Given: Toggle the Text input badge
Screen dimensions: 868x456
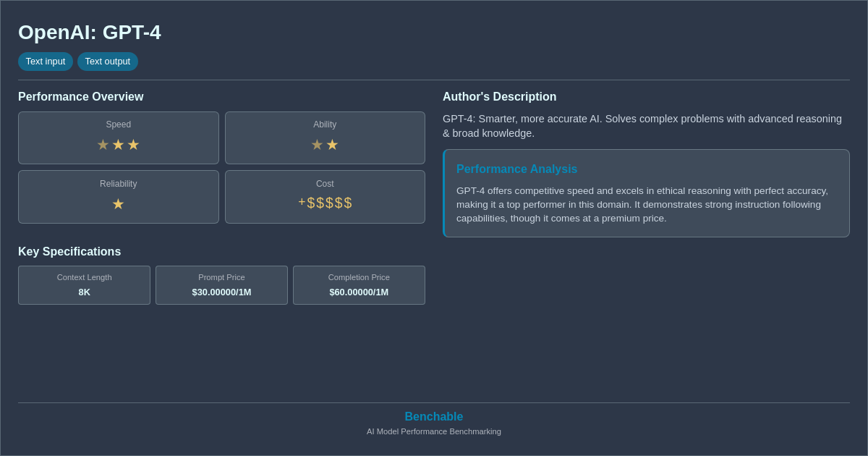Looking at the screenshot, I should tap(46, 62).
